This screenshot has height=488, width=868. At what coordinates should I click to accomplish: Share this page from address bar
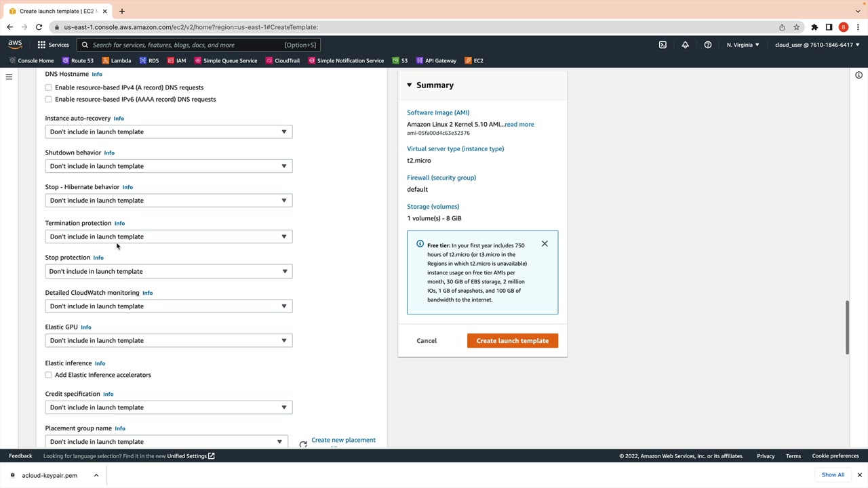[782, 27]
